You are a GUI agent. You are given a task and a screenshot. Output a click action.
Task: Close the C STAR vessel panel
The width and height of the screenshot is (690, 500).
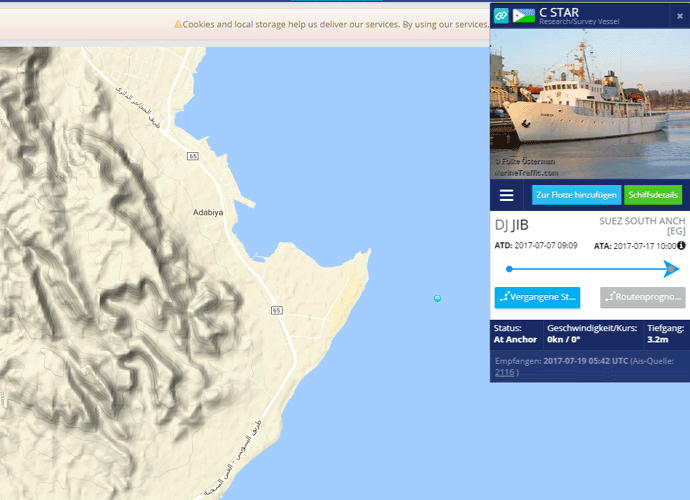coord(680,16)
